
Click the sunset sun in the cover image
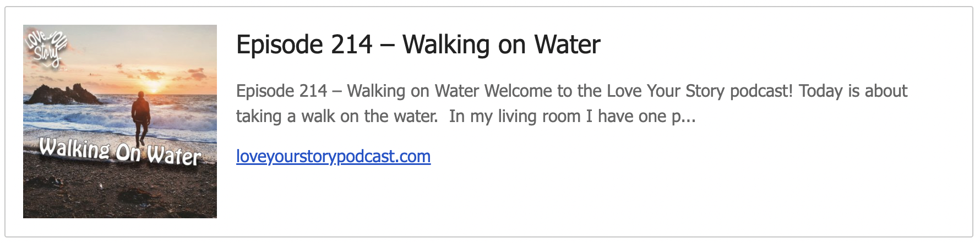(x=154, y=86)
